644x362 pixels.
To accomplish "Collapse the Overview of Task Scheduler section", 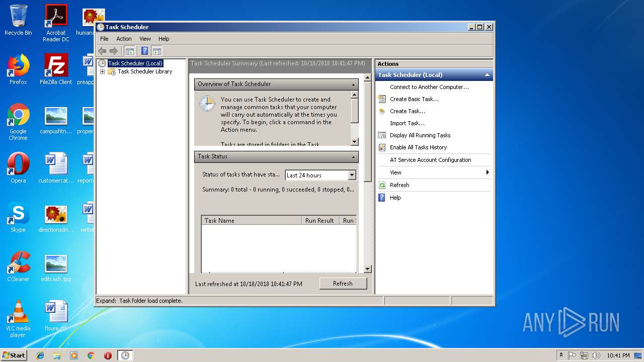I will point(354,84).
